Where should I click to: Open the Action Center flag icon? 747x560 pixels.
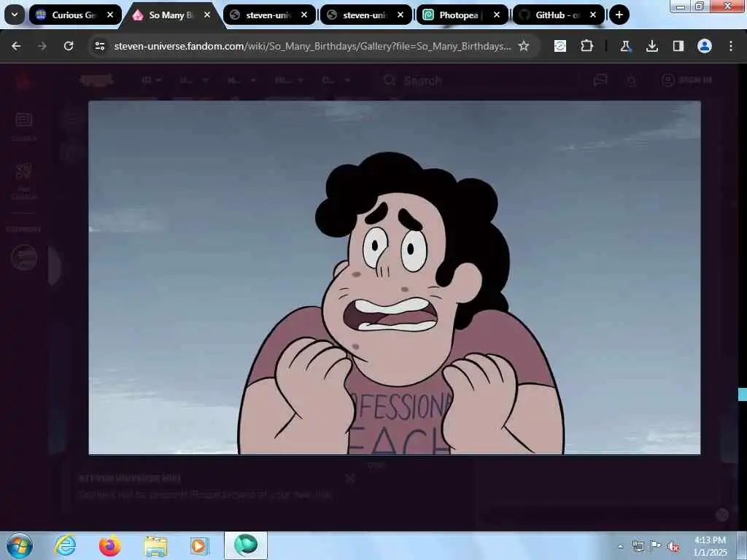coord(656,546)
